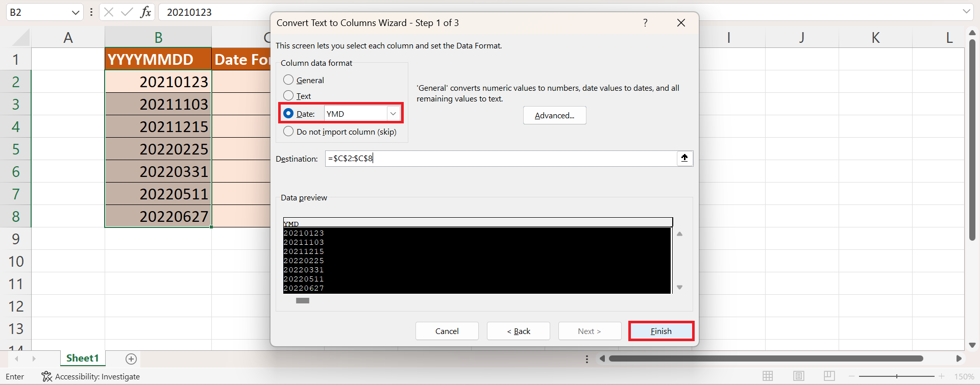Click inside the Destination input field
Viewport: 980px width, 385px height.
[500, 159]
